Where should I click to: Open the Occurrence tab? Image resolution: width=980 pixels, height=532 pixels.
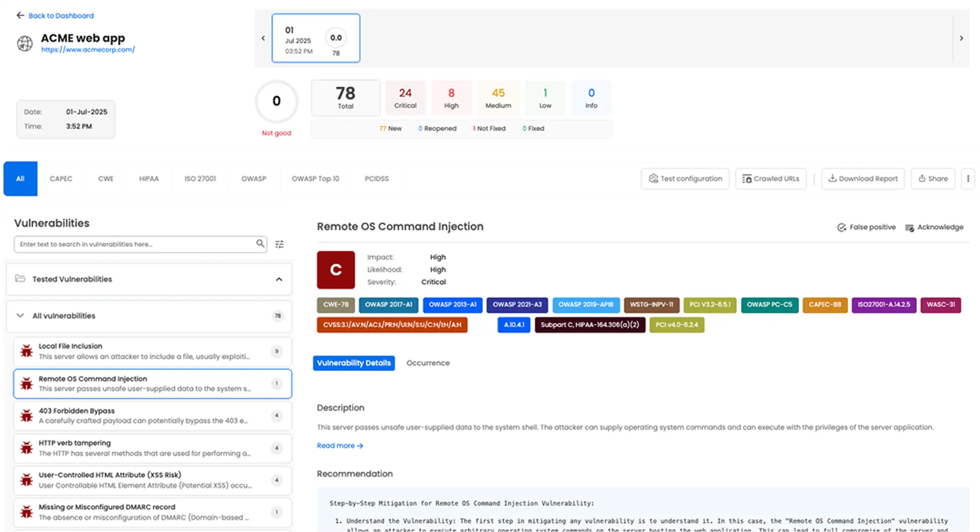(428, 363)
